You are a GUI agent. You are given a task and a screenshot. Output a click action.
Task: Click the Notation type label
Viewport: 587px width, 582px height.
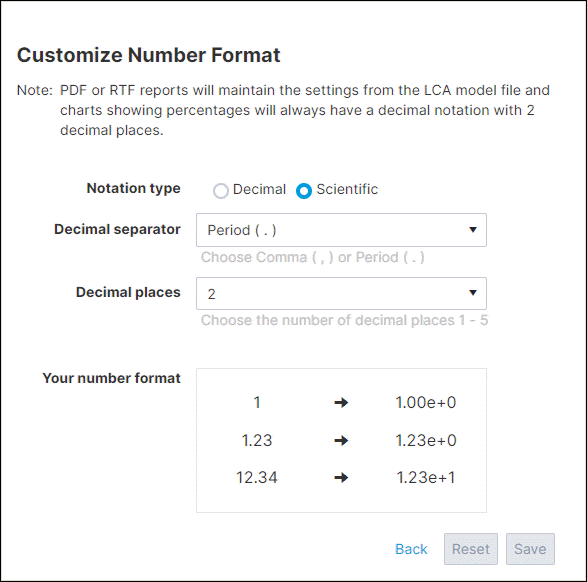pyautogui.click(x=134, y=188)
